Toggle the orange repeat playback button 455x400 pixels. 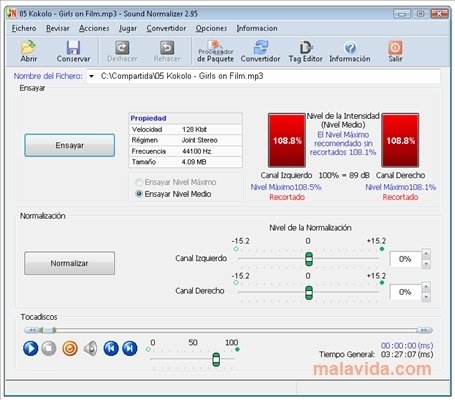click(x=70, y=349)
